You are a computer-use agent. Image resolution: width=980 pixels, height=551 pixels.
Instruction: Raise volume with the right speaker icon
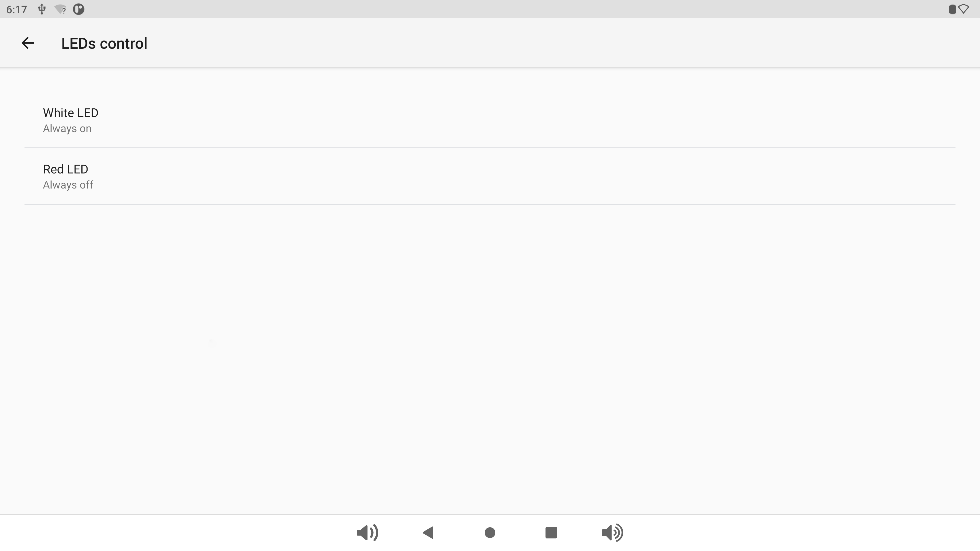pyautogui.click(x=612, y=532)
